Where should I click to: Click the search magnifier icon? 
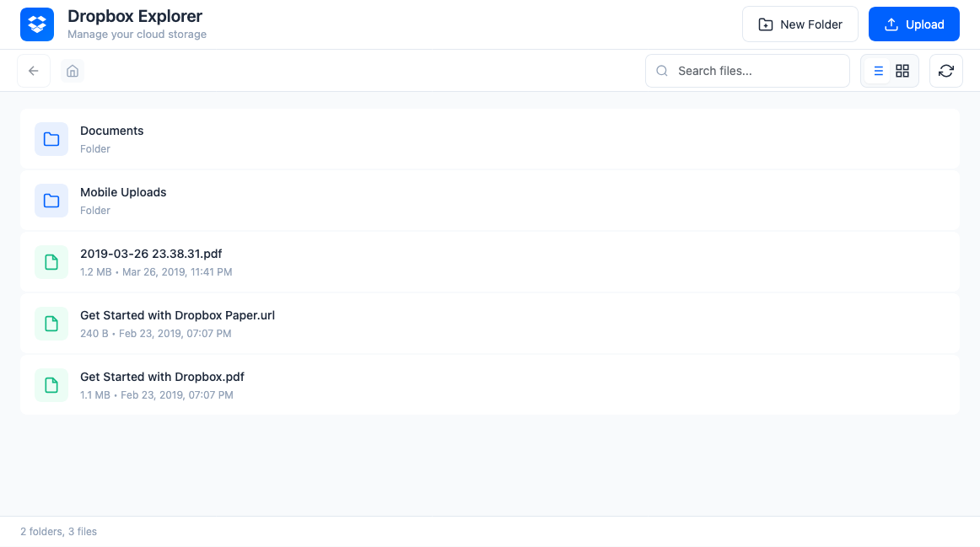click(x=662, y=71)
